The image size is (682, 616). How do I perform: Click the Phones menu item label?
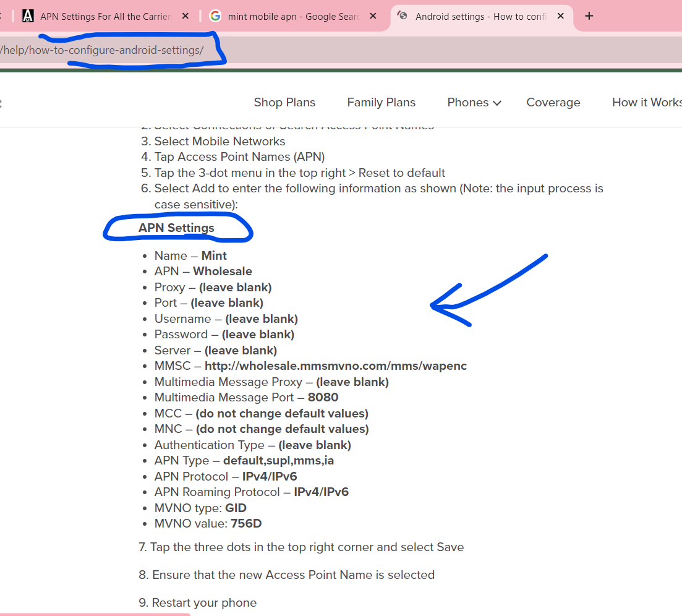point(468,102)
